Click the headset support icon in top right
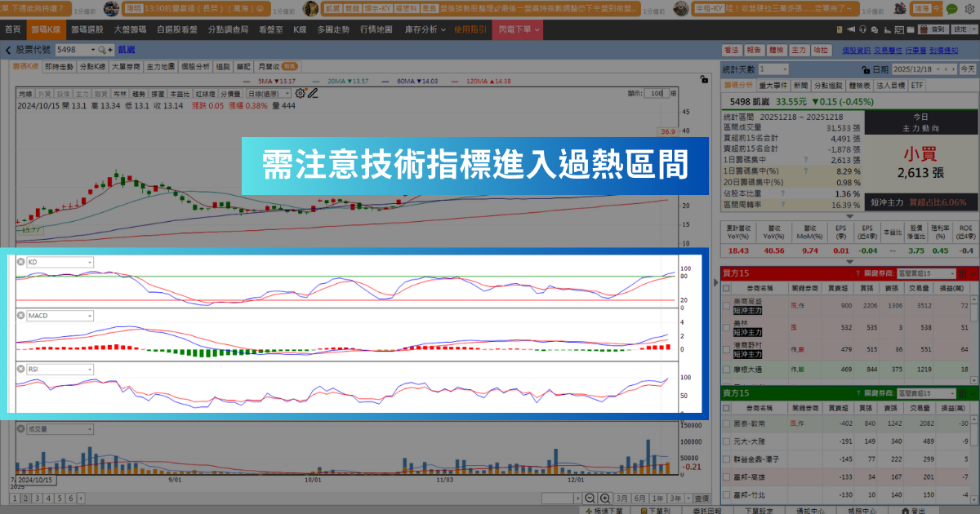 862,29
